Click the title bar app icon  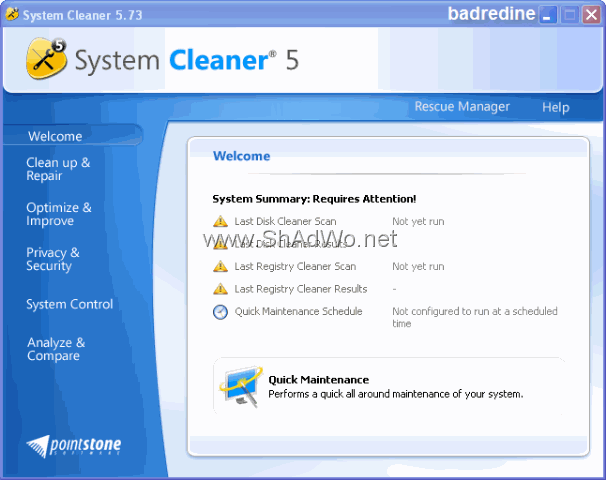click(12, 14)
